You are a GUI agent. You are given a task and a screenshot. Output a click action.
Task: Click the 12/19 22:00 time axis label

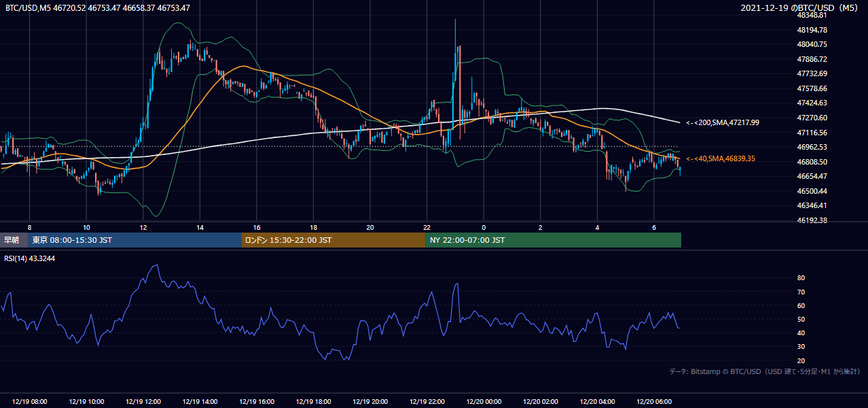point(427,402)
